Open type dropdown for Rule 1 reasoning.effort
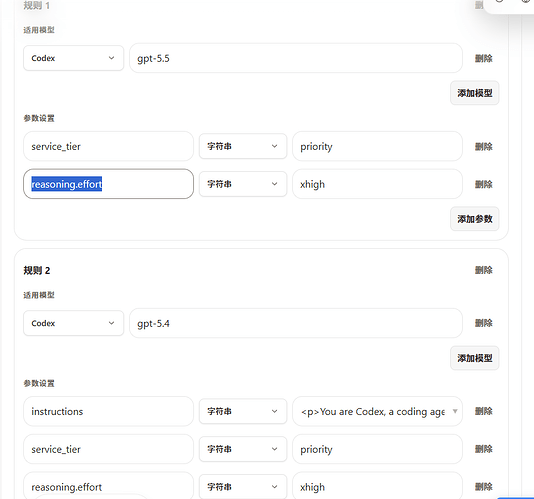 pyautogui.click(x=243, y=184)
